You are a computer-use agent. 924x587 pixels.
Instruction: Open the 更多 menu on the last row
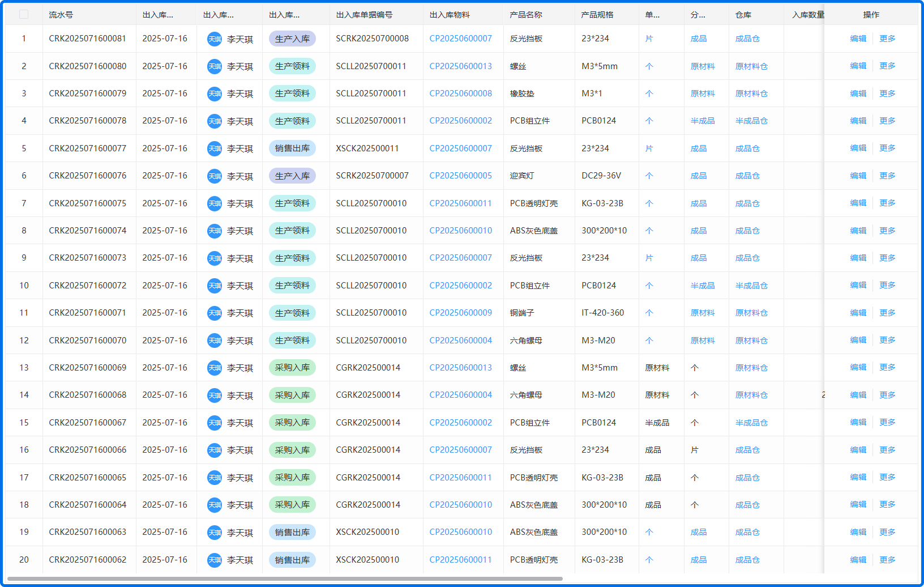(x=887, y=559)
